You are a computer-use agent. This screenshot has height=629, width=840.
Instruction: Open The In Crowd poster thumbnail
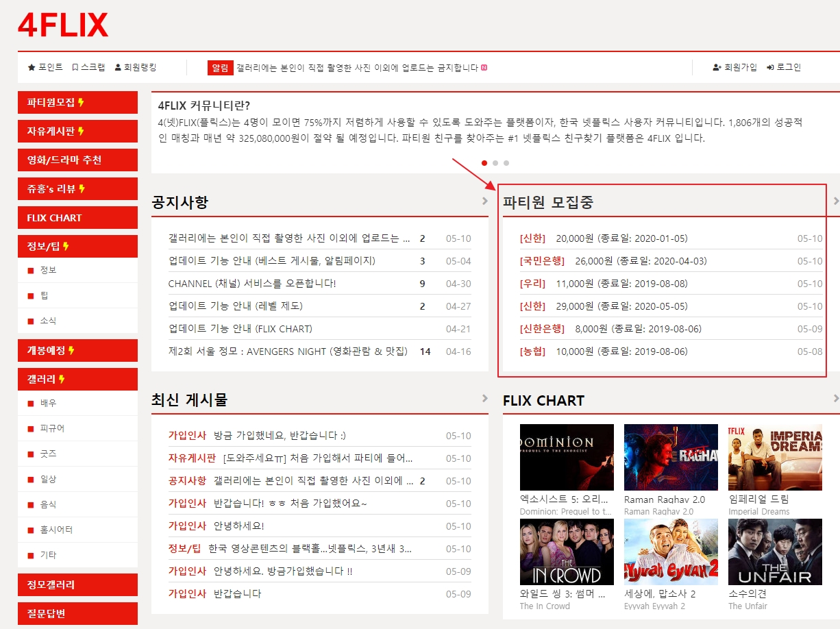[567, 552]
